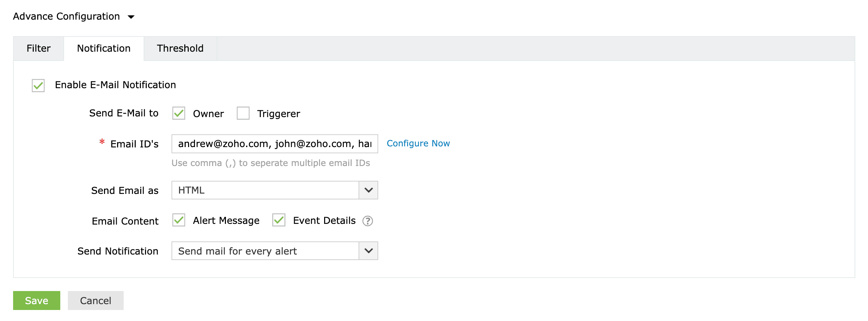Disable the Event Details checkbox
The height and width of the screenshot is (321, 868).
[279, 220]
